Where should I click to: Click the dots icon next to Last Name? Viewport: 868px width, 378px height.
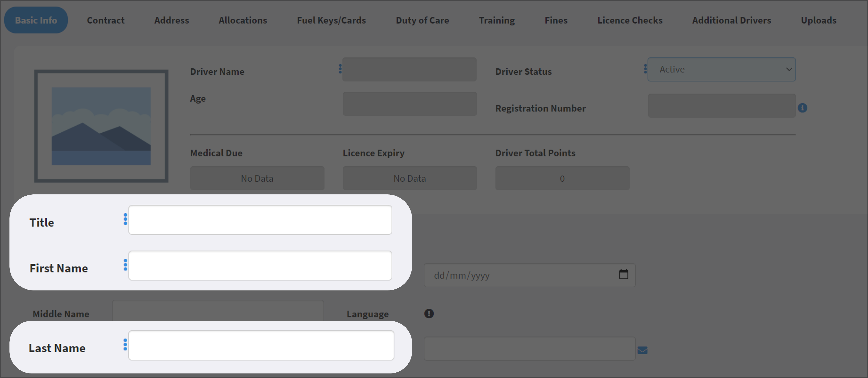[125, 344]
